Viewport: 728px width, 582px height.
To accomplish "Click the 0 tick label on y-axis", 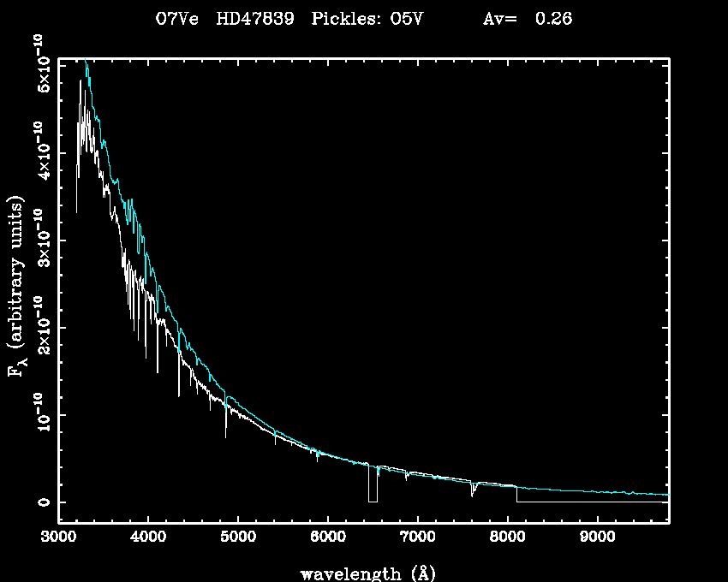I will [x=43, y=502].
